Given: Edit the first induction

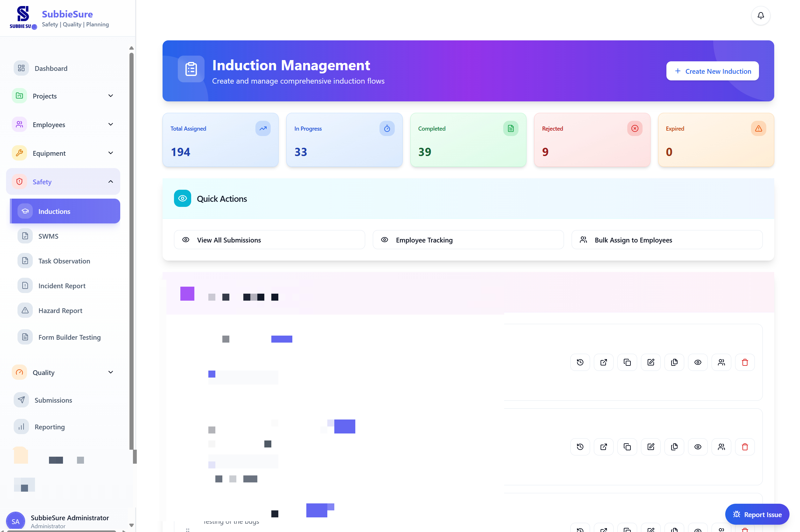Looking at the screenshot, I should tap(650, 362).
